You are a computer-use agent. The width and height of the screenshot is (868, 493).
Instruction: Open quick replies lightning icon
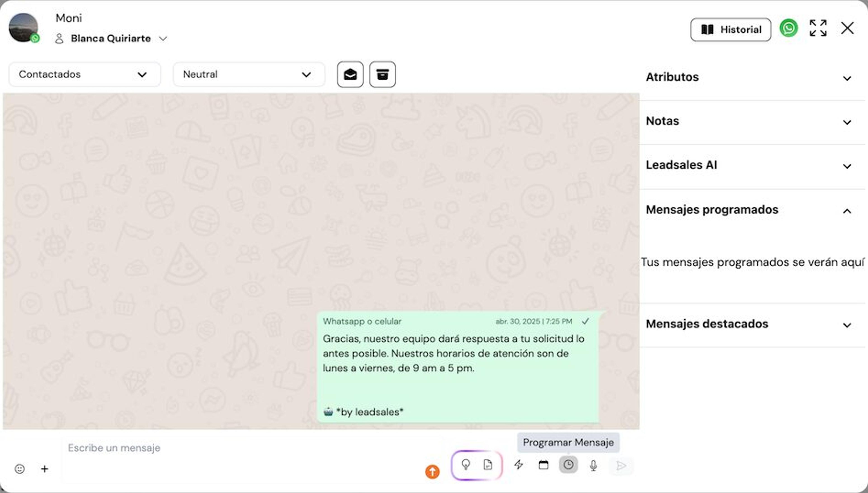[x=519, y=465]
